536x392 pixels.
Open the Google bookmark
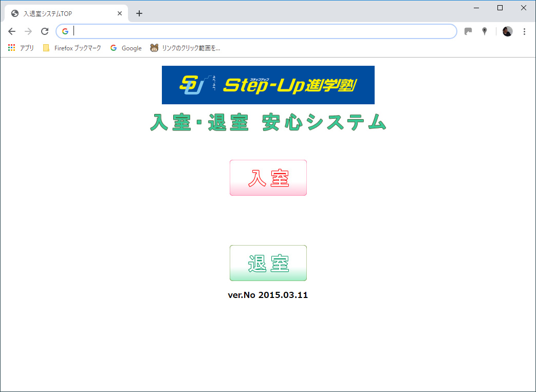click(126, 48)
